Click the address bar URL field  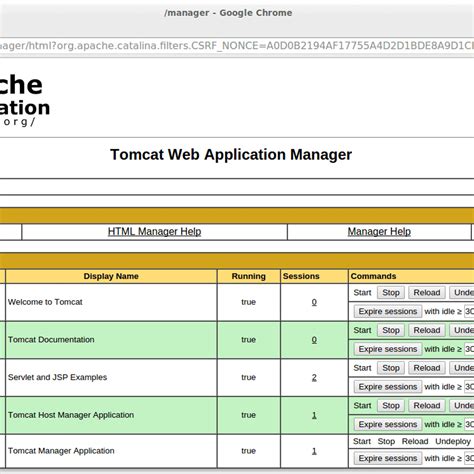237,46
